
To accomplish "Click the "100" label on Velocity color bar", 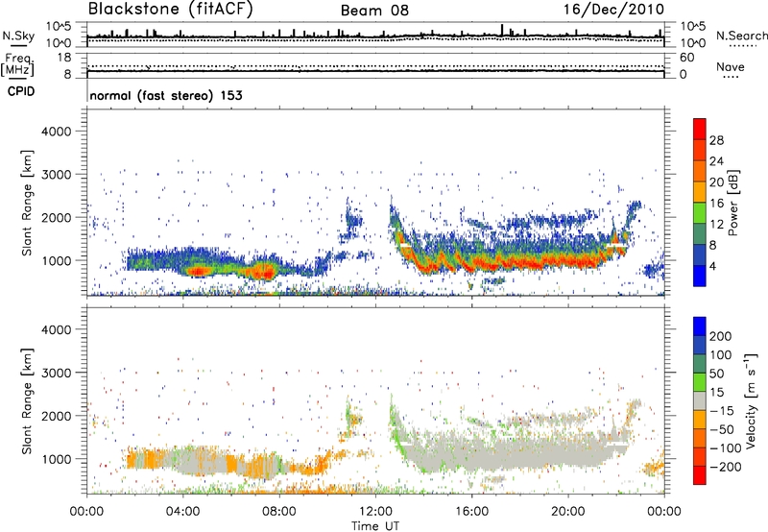I will [721, 355].
